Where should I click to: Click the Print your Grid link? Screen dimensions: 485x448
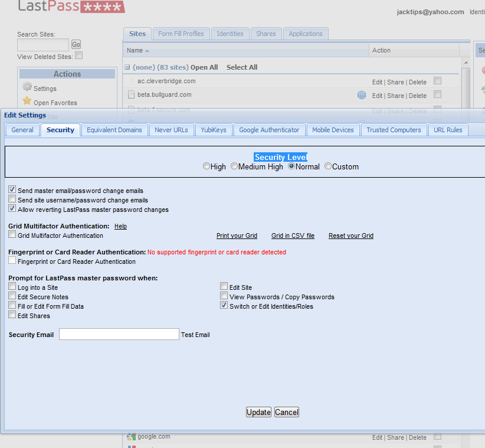(237, 236)
